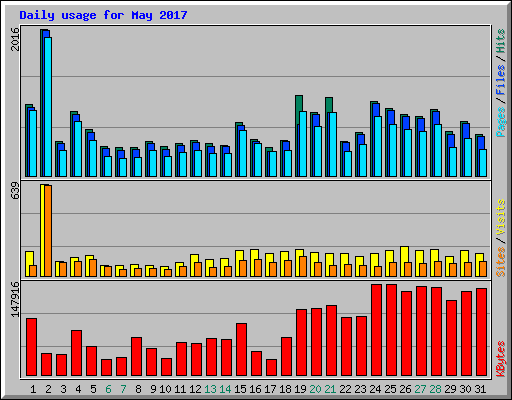512x400 pixels.
Task: Click day label 15 on the x-axis
Action: (240, 389)
